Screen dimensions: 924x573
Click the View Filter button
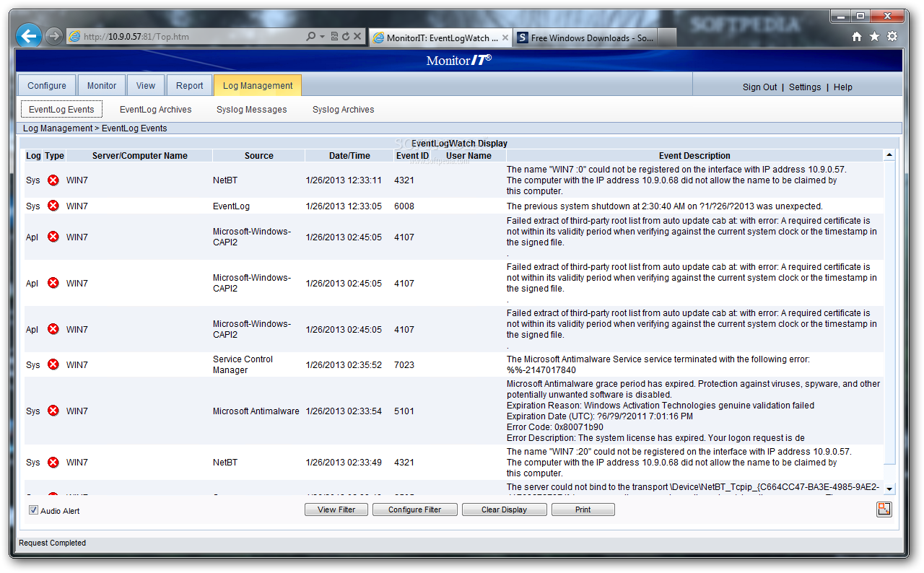pyautogui.click(x=337, y=509)
